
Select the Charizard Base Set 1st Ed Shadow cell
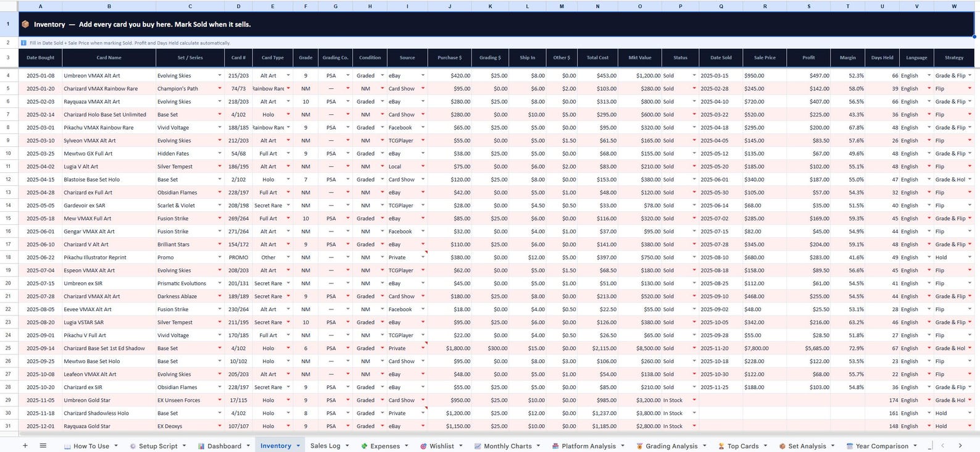coord(109,348)
